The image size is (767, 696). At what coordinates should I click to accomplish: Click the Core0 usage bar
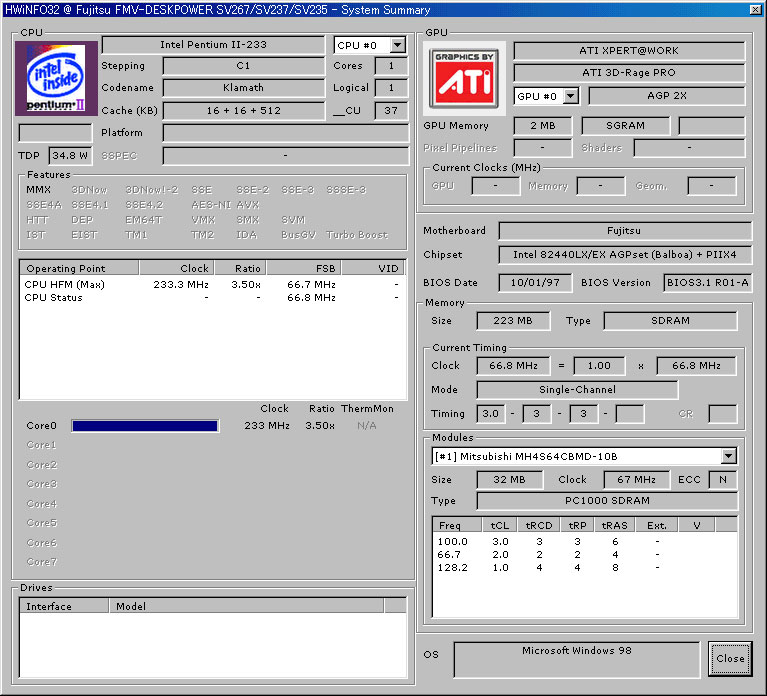(x=145, y=426)
